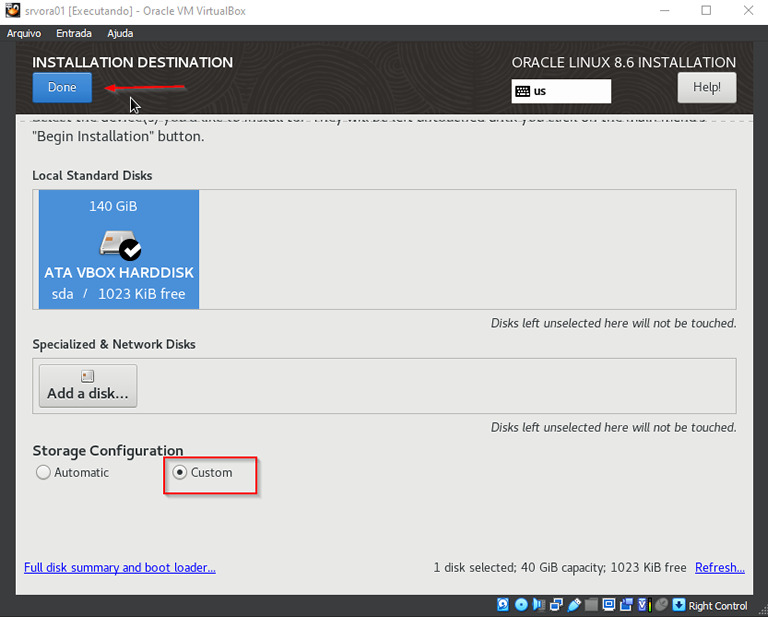768x617 pixels.
Task: Open the Help! button
Action: point(707,87)
